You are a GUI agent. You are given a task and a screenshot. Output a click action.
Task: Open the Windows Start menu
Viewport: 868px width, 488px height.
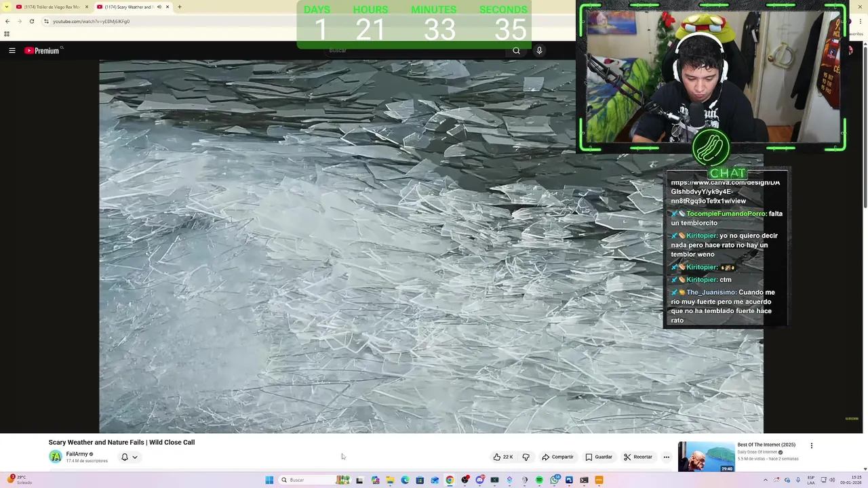(269, 480)
